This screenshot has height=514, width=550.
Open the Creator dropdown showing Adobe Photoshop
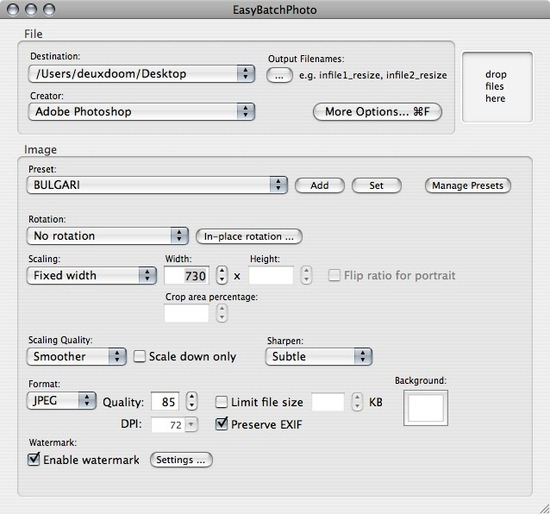pos(141,112)
